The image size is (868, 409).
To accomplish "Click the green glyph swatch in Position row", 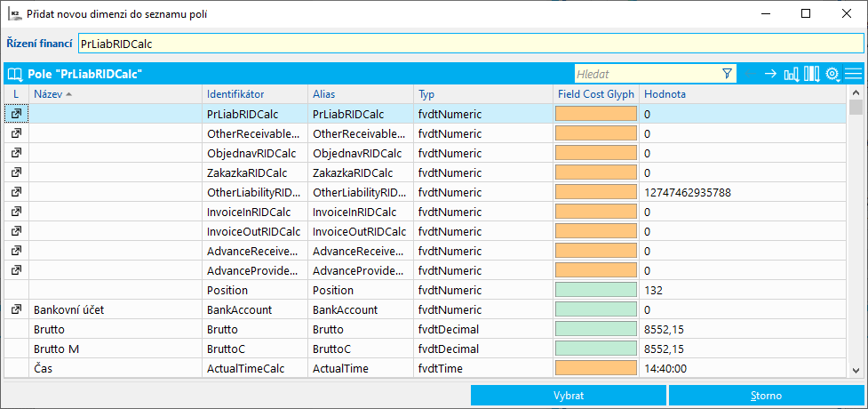I will click(x=595, y=290).
